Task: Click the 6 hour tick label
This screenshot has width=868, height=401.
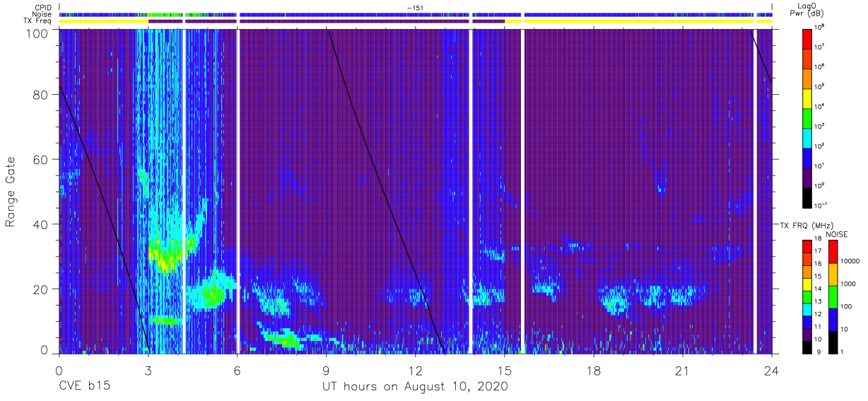Action: (237, 370)
